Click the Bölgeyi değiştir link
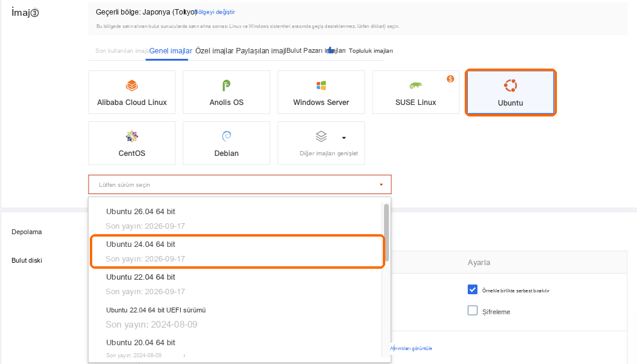The height and width of the screenshot is (364, 637). [x=215, y=12]
